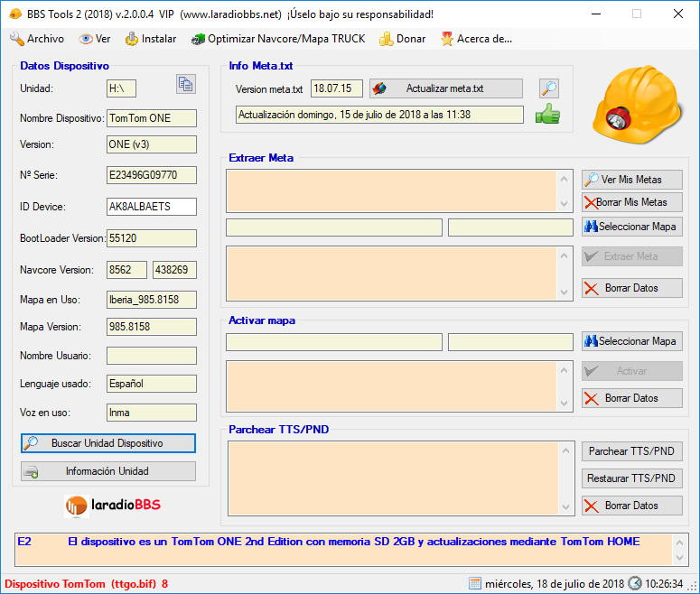Click the calendar icon in status bar
The height and width of the screenshot is (594, 700).
click(x=475, y=583)
